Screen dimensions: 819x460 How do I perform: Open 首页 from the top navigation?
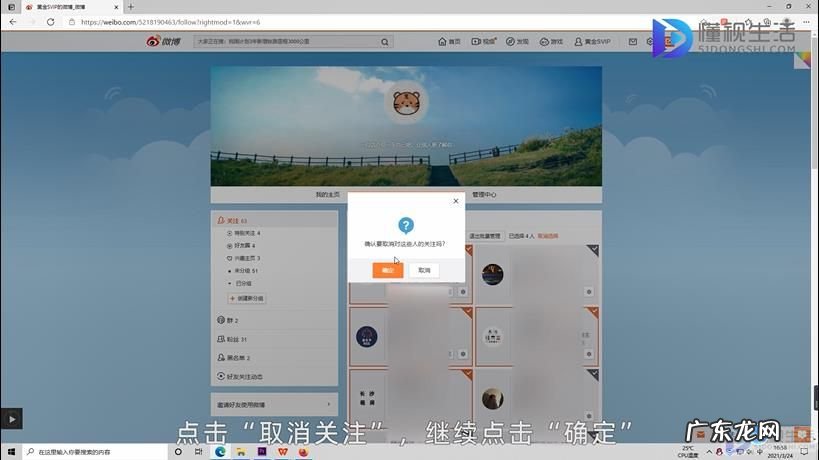tap(449, 41)
